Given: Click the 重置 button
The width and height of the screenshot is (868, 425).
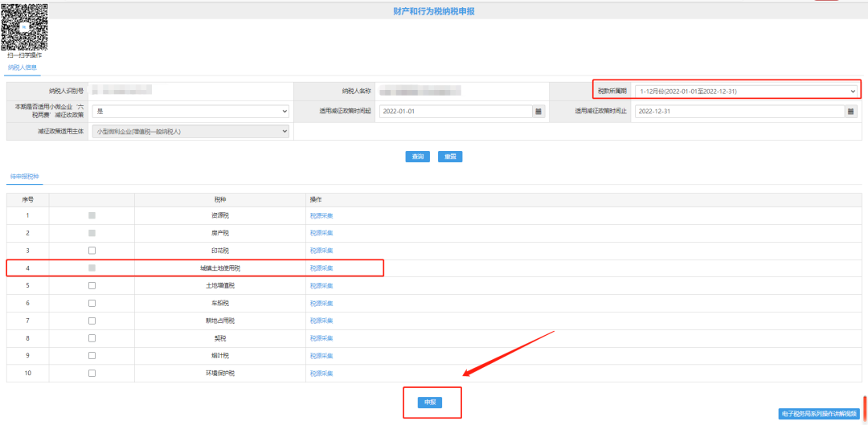Looking at the screenshot, I should point(450,157).
